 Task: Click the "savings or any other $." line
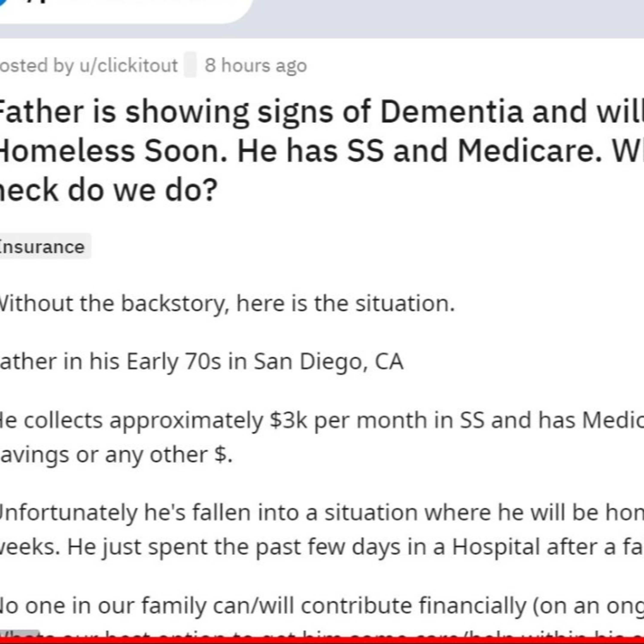click(116, 455)
